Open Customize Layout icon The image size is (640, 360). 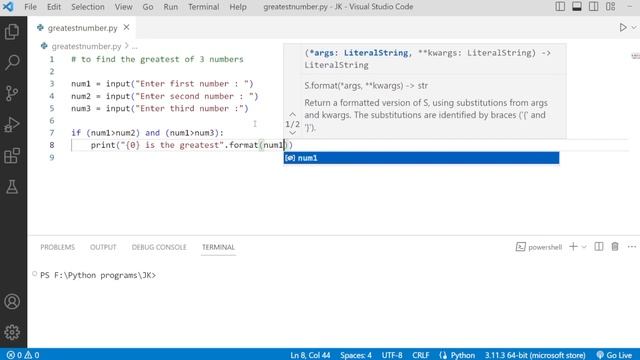(x=611, y=7)
